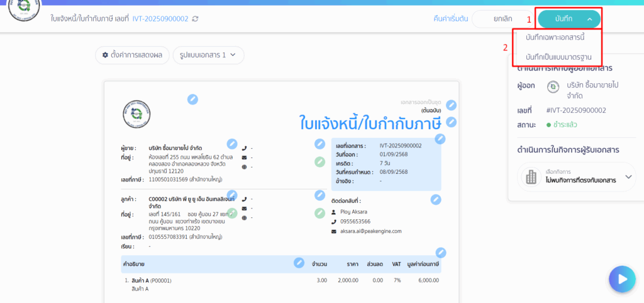Click the green pencil beside the seller's contact rows
644x303 pixels.
[320, 162]
